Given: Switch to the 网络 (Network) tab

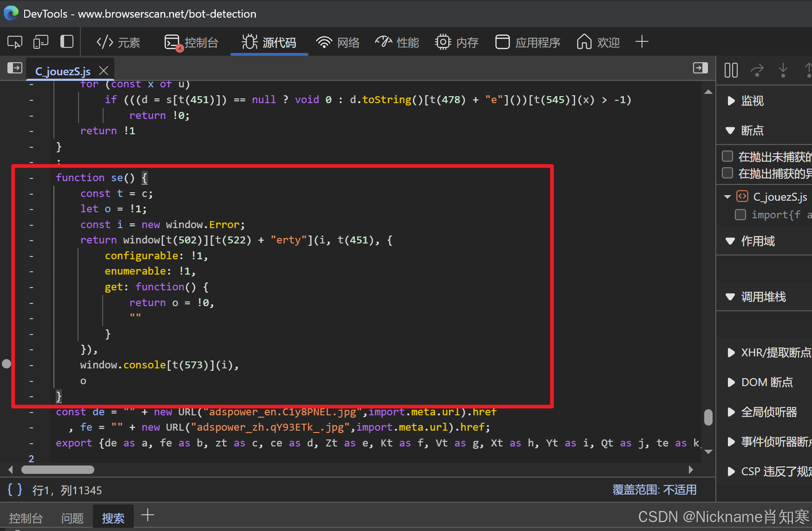Looking at the screenshot, I should pyautogui.click(x=338, y=42).
